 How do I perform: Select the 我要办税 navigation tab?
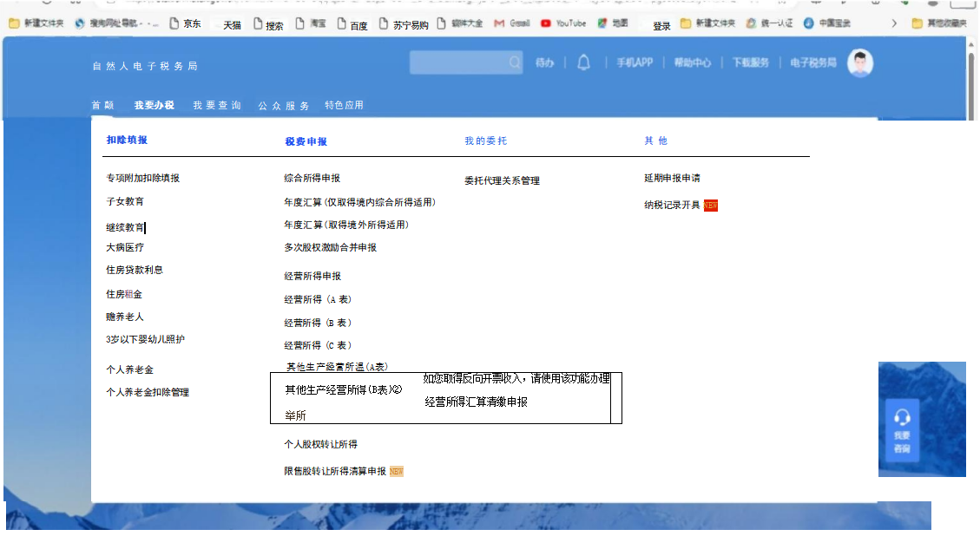tap(154, 105)
